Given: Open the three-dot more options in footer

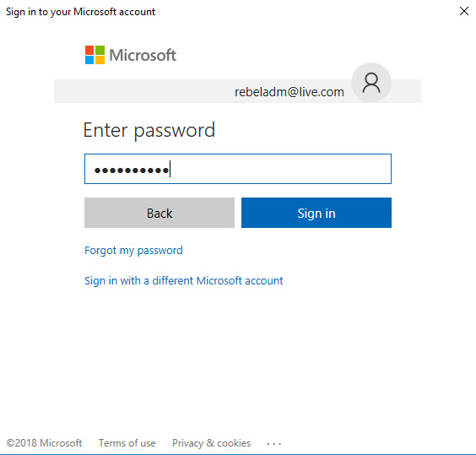Looking at the screenshot, I should [x=273, y=444].
